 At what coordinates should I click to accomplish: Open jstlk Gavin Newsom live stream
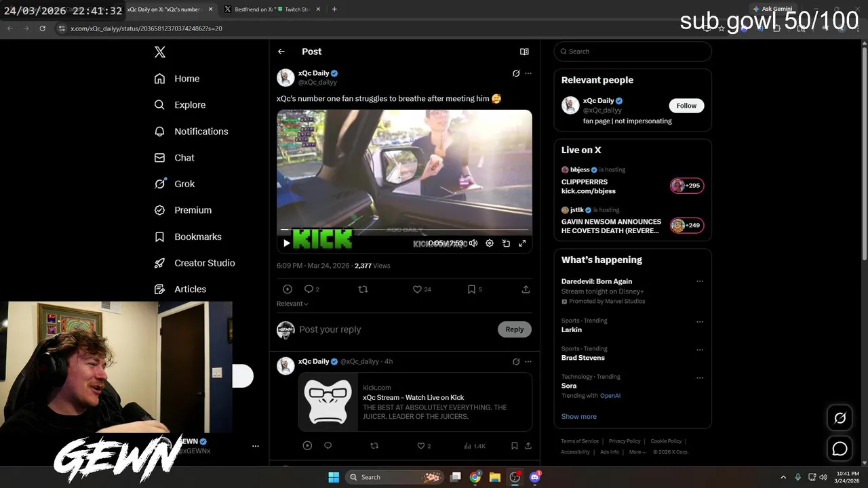point(633,221)
